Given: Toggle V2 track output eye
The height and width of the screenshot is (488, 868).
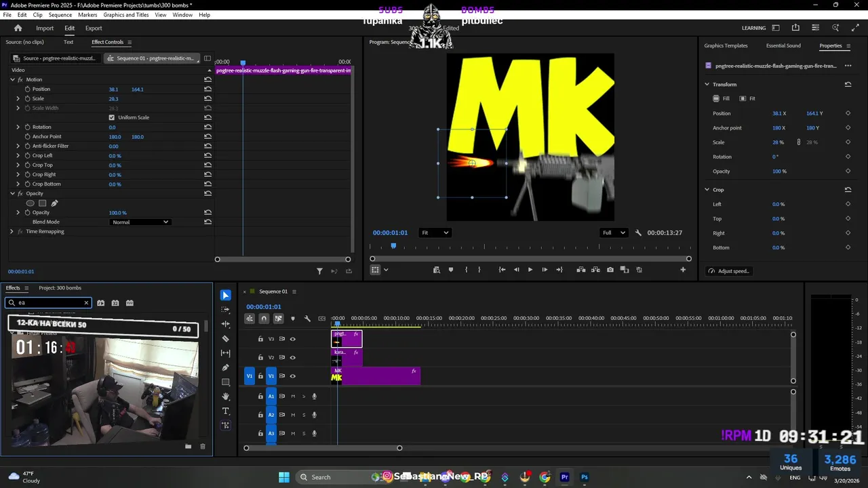Looking at the screenshot, I should pos(293,357).
